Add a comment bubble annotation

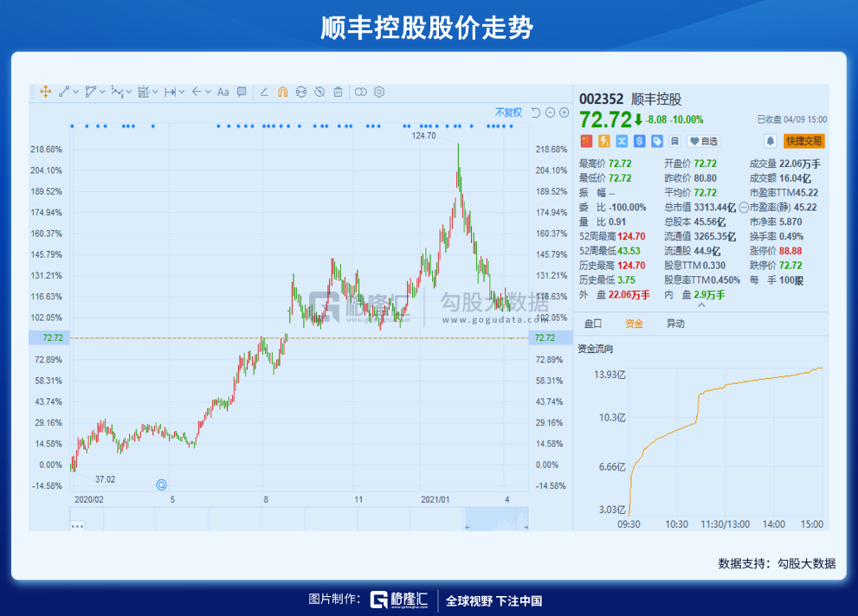click(x=242, y=92)
